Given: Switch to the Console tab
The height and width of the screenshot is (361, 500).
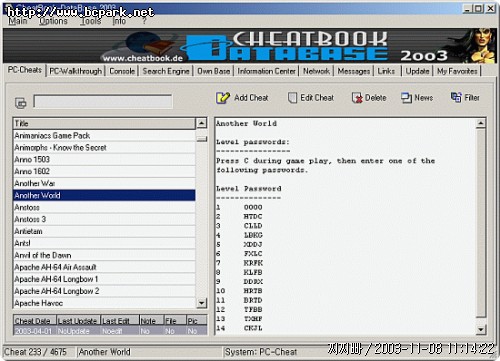Looking at the screenshot, I should tap(122, 71).
